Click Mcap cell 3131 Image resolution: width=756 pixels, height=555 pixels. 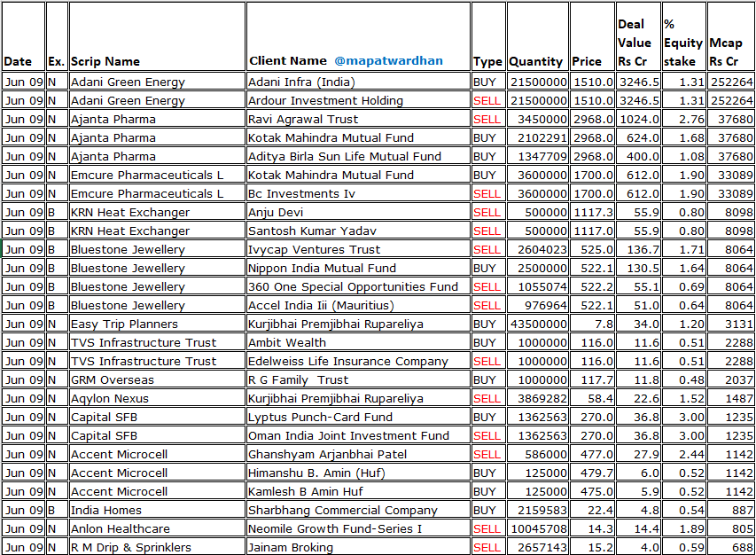[x=731, y=324]
